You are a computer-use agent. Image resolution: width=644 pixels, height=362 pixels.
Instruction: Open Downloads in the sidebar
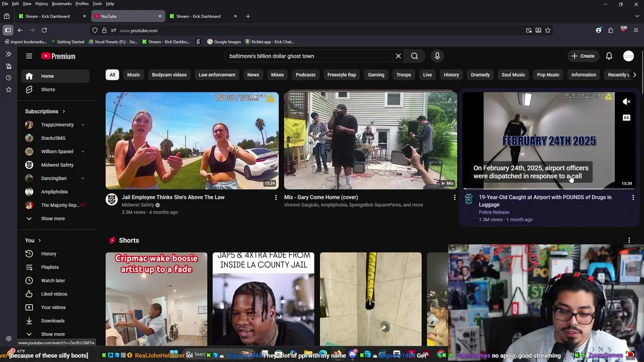coord(55,321)
